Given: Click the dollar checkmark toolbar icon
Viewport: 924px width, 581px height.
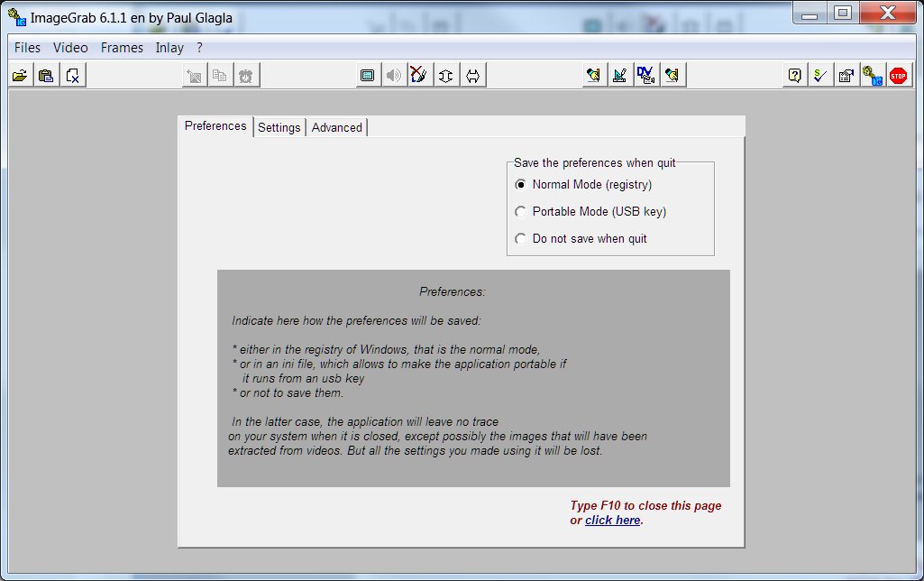Looking at the screenshot, I should tap(819, 76).
